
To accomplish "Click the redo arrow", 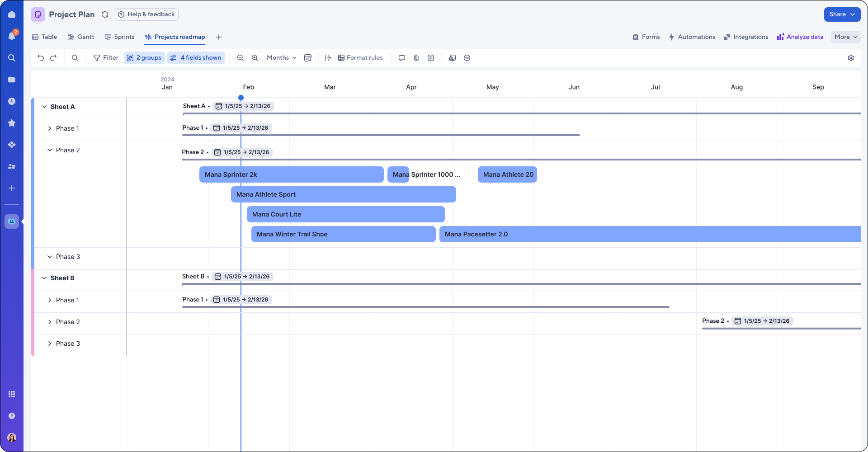I will click(53, 58).
